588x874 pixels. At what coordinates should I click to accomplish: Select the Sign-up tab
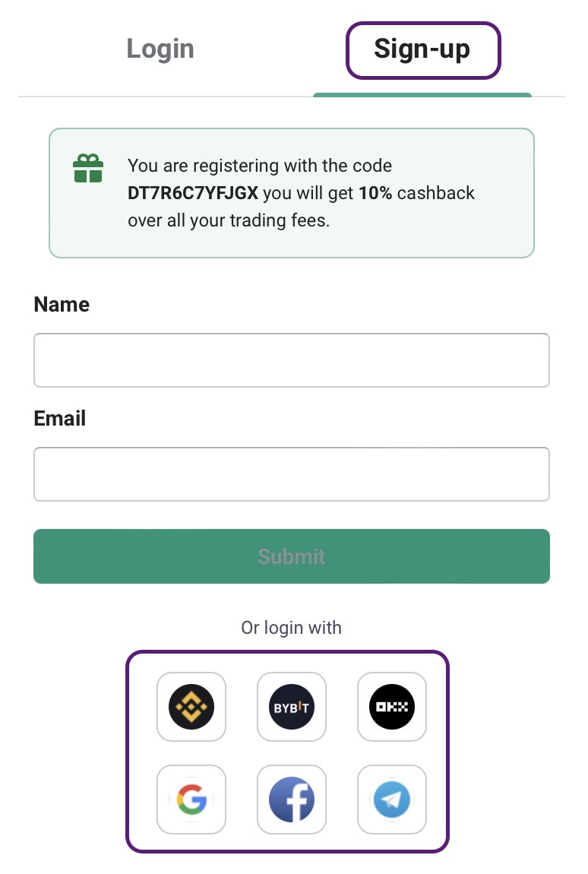pyautogui.click(x=422, y=49)
